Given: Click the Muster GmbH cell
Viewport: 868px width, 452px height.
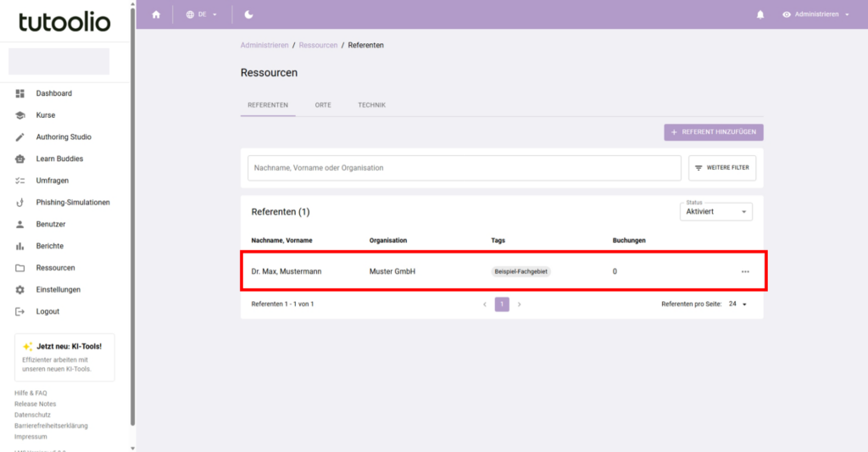Looking at the screenshot, I should click(x=392, y=271).
